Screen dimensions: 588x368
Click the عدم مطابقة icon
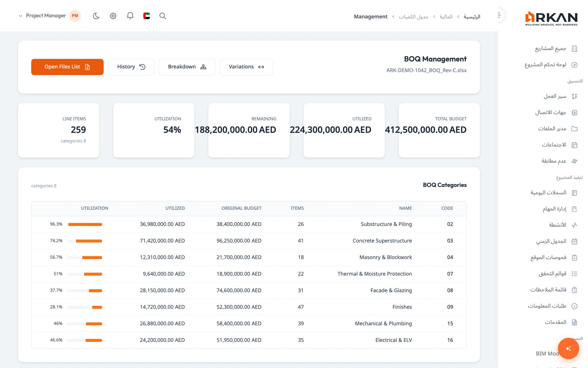[x=575, y=161]
